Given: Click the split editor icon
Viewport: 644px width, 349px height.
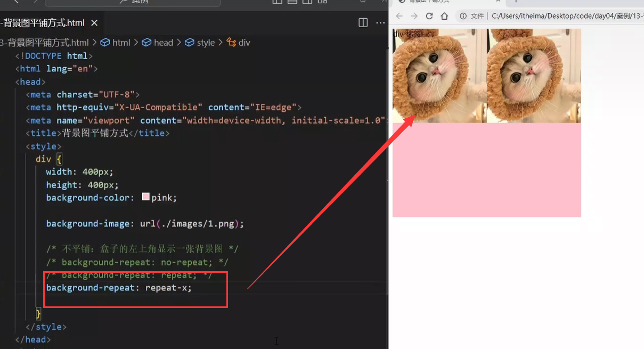Looking at the screenshot, I should [x=363, y=22].
